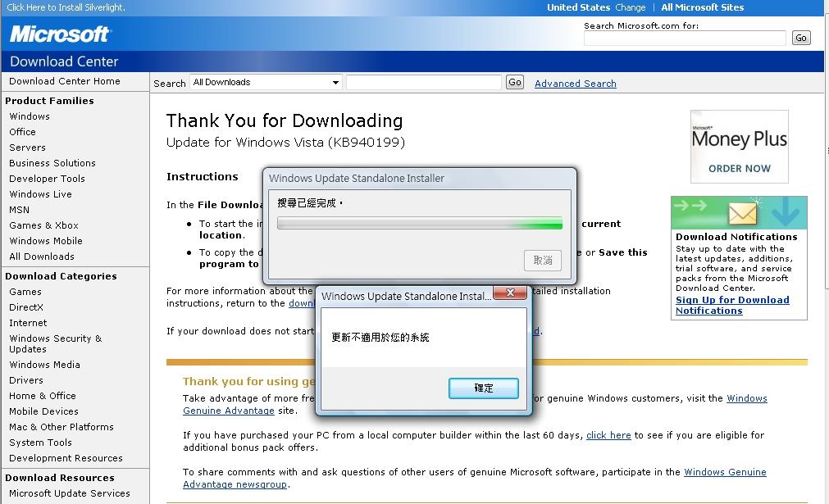
Task: Click the Download Categories sidebar heading
Action: point(61,276)
